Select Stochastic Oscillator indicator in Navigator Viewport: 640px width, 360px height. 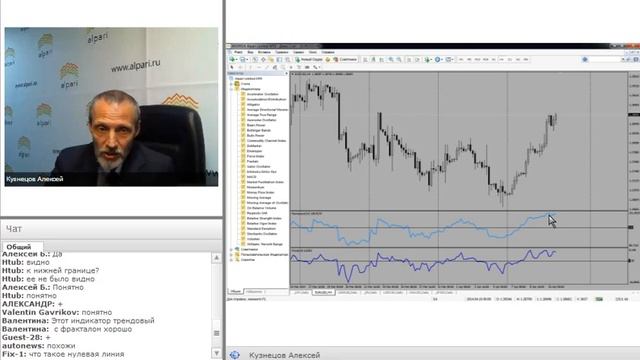click(262, 234)
